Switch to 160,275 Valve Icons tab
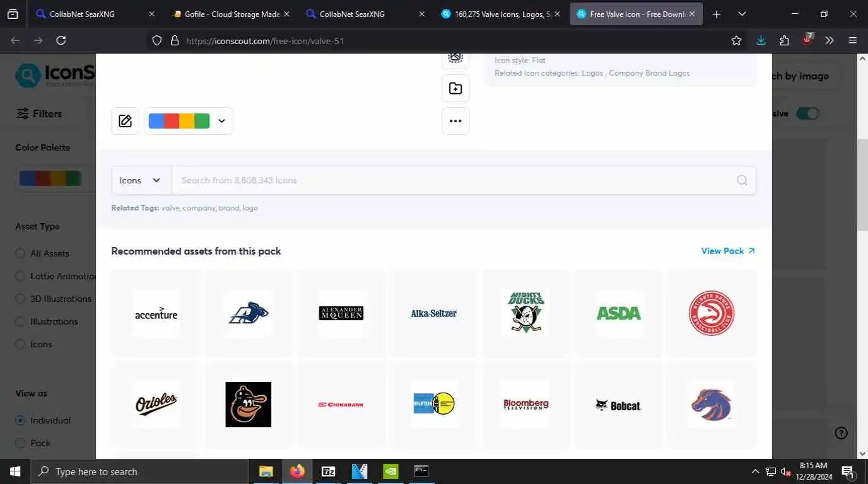This screenshot has height=484, width=868. [500, 14]
